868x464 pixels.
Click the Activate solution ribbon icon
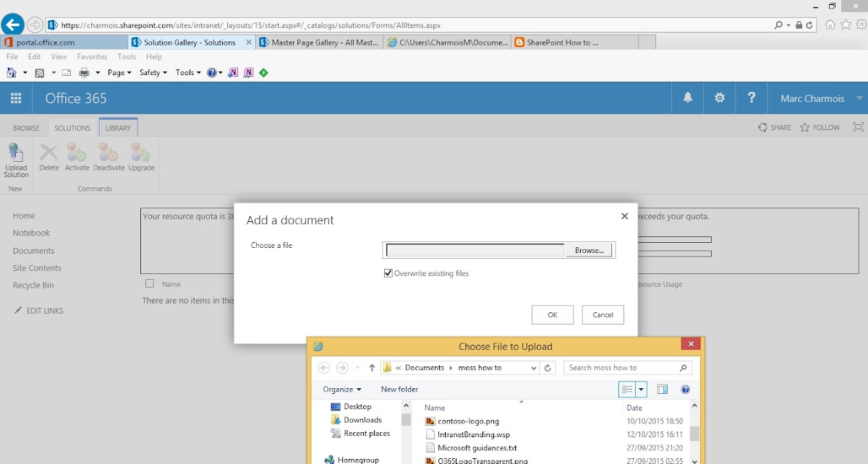coord(77,157)
